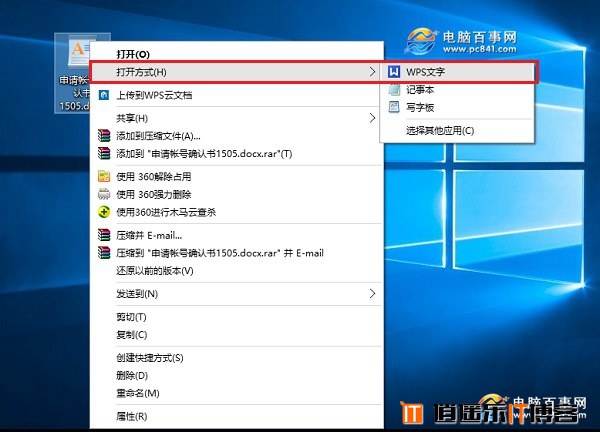
Task: Choose 添加到压缩文件(A)...
Action: tap(236, 136)
